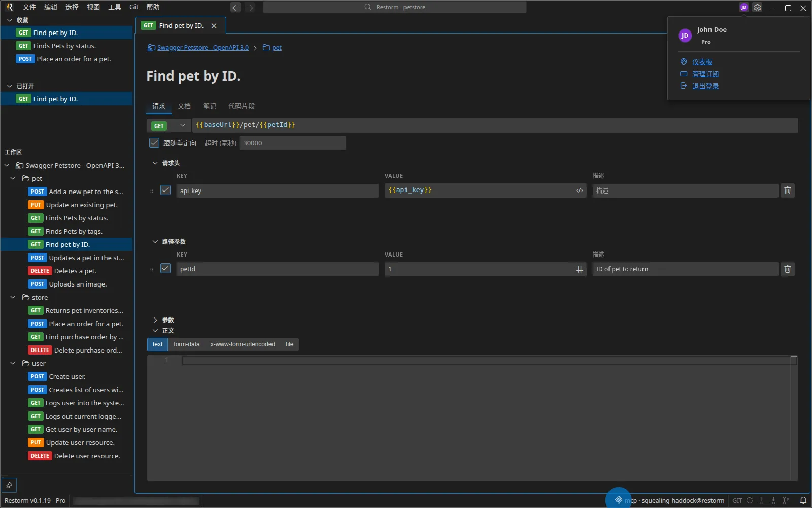Select the x-www-form-urlencoded body type tab
This screenshot has width=812, height=508.
point(243,344)
